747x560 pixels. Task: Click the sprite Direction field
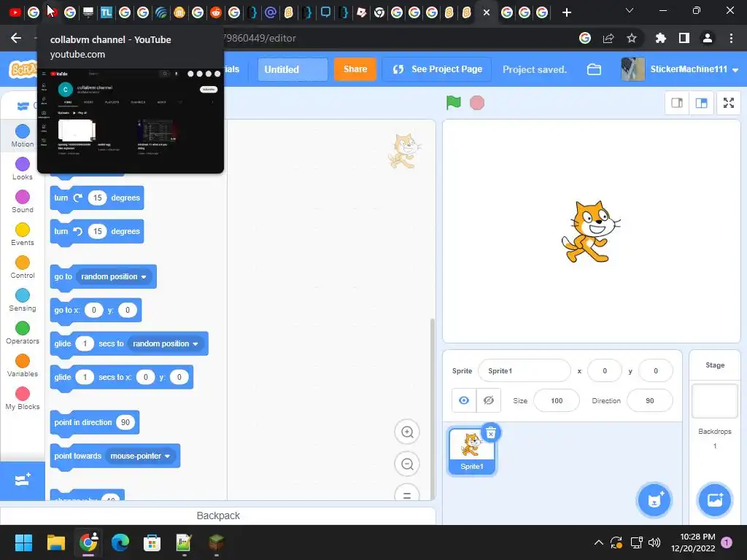[650, 401]
